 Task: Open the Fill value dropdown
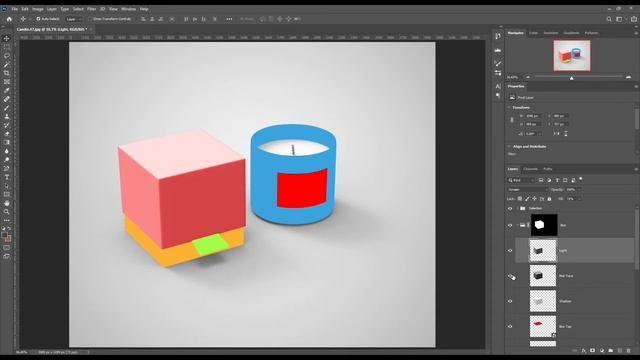pos(579,199)
